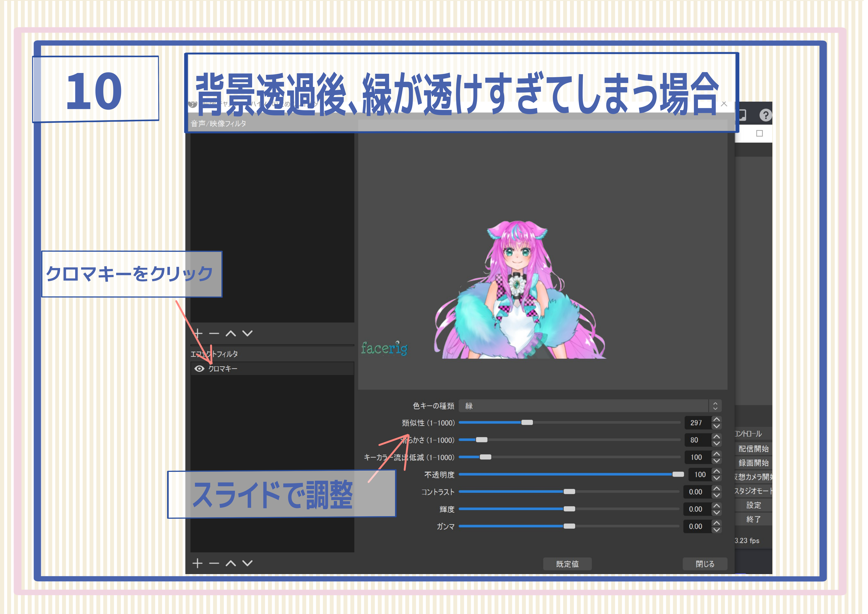The width and height of the screenshot is (868, 614).
Task: Open the 色キーの種類 dropdown
Action: 590,406
